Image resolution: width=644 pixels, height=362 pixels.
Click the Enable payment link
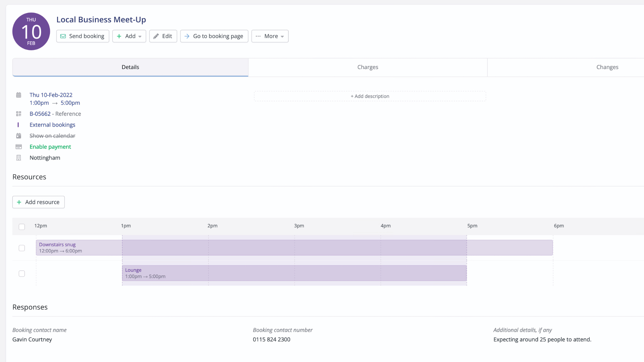50,147
